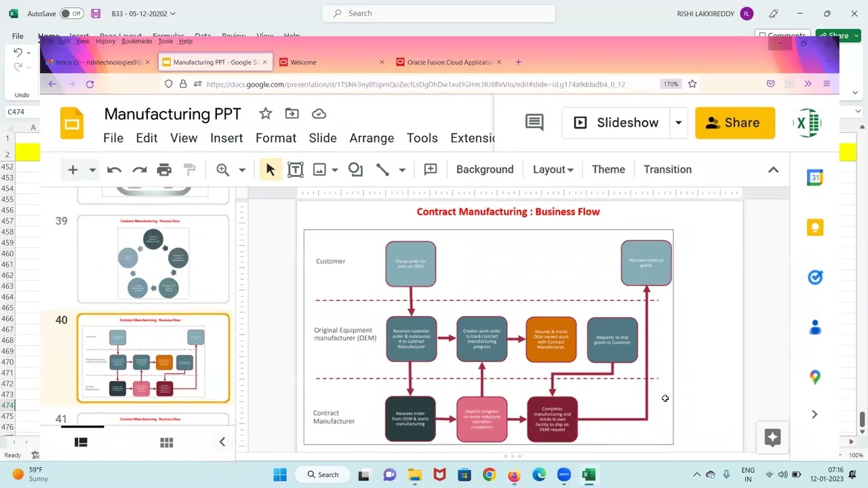Click the Background button

click(485, 169)
